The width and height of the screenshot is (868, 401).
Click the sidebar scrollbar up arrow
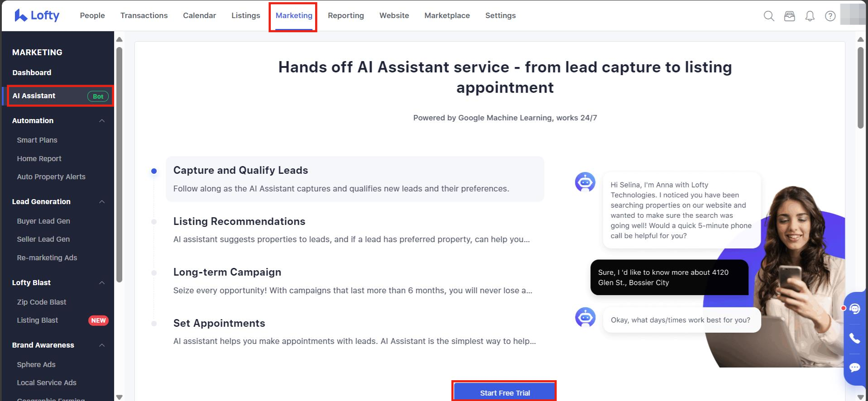point(119,39)
